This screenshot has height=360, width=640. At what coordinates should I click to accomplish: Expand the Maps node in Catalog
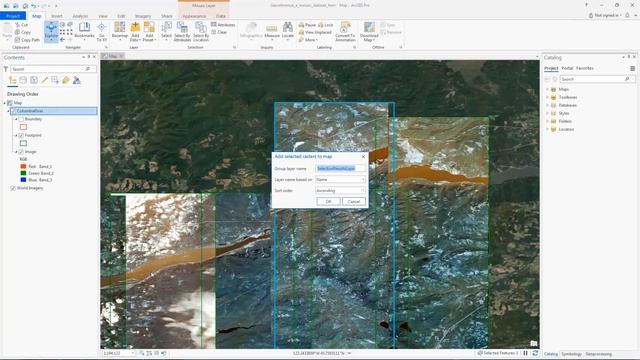click(548, 89)
